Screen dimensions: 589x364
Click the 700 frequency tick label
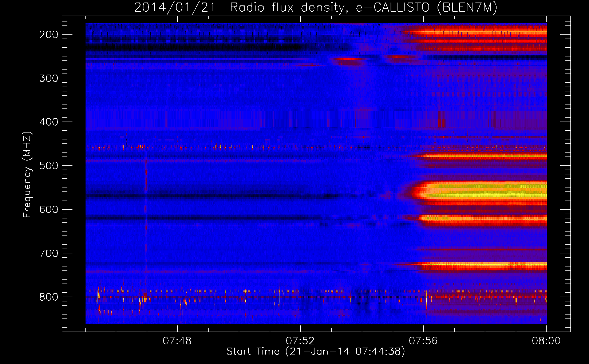pos(49,253)
